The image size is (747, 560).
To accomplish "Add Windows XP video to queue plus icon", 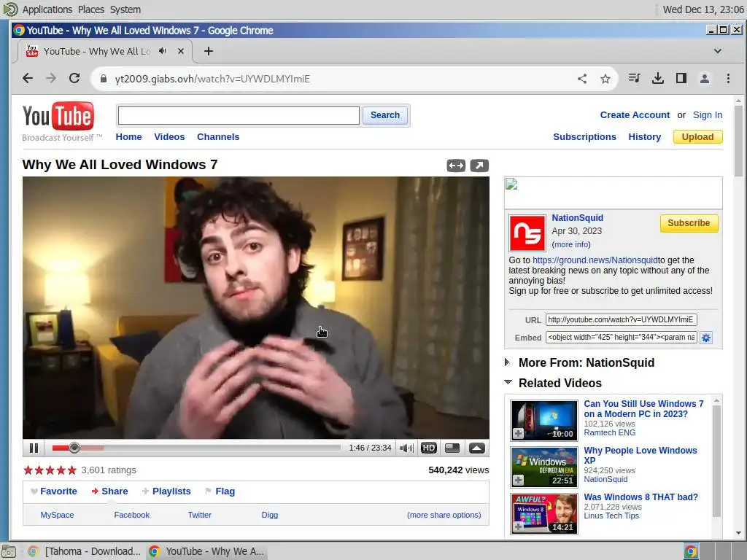I will click(519, 480).
